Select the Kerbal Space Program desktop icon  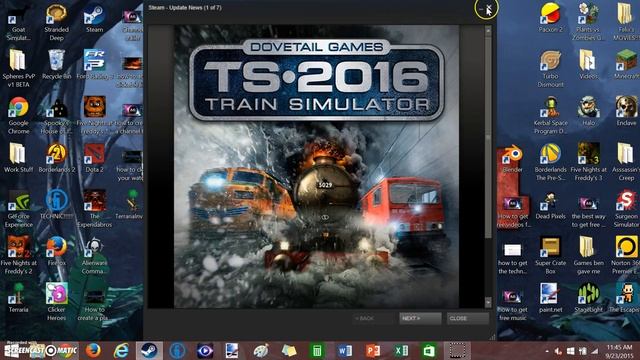(550, 116)
